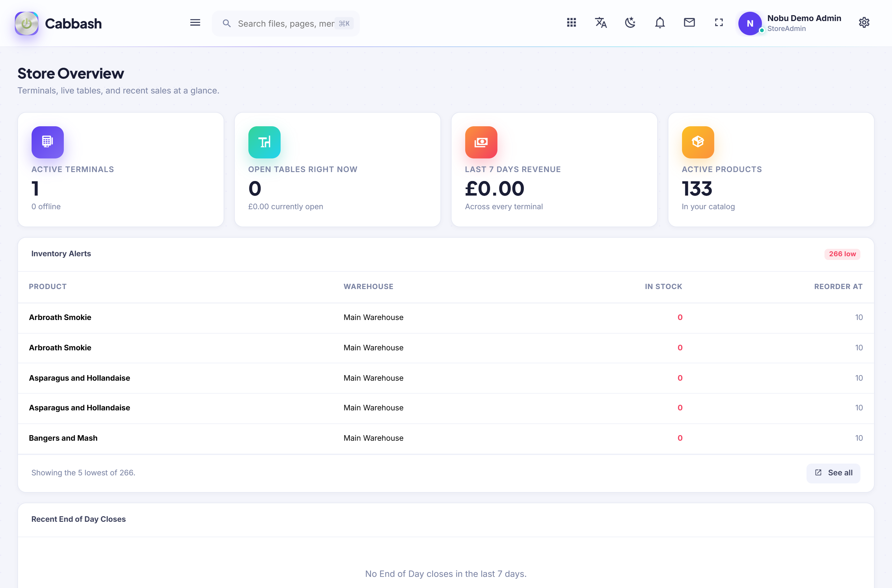Click the Store Overview title

click(71, 74)
